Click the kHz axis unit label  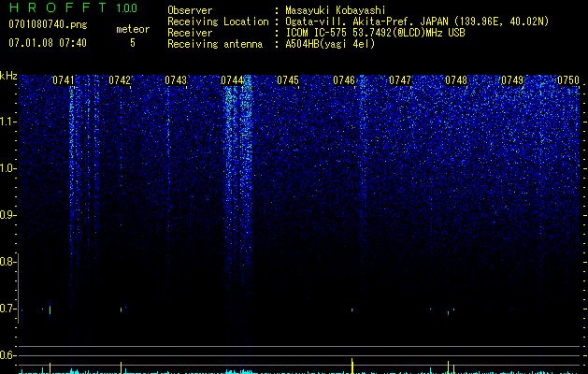click(x=8, y=76)
